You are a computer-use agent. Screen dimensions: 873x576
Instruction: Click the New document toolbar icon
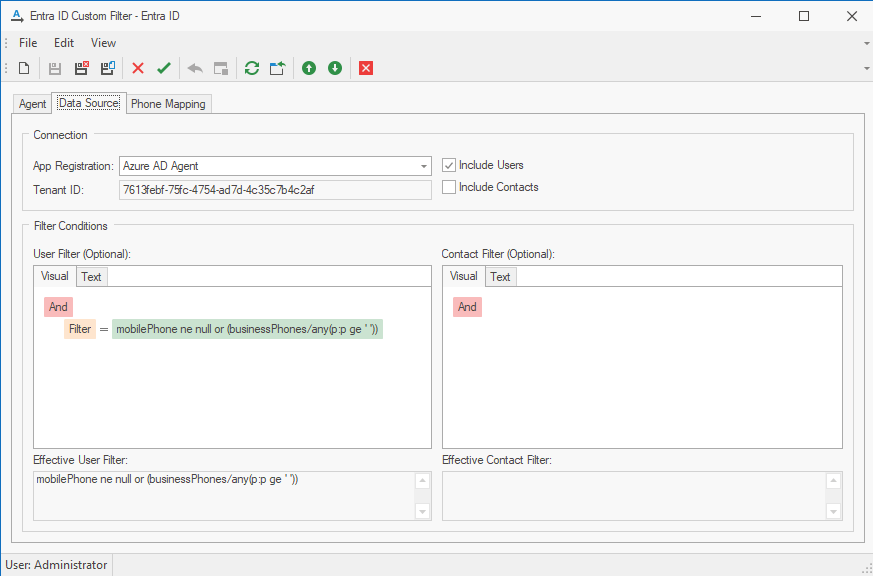(x=24, y=68)
